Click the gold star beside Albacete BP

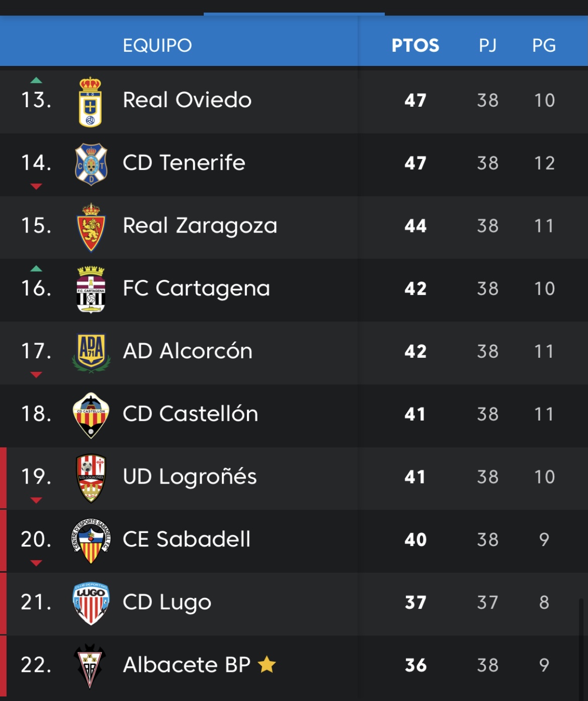(x=267, y=665)
